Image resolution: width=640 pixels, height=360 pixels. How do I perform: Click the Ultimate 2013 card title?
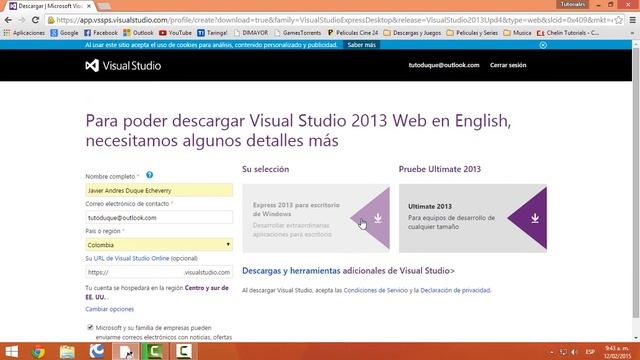coord(430,207)
